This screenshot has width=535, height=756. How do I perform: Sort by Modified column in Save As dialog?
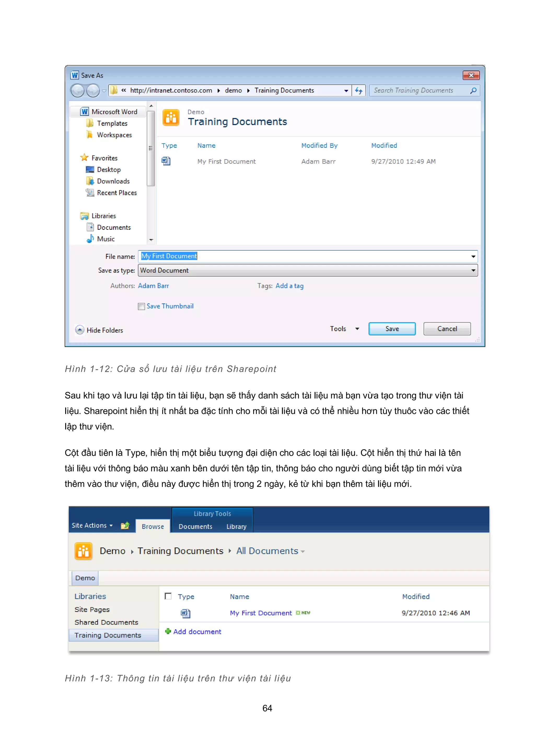click(x=384, y=145)
